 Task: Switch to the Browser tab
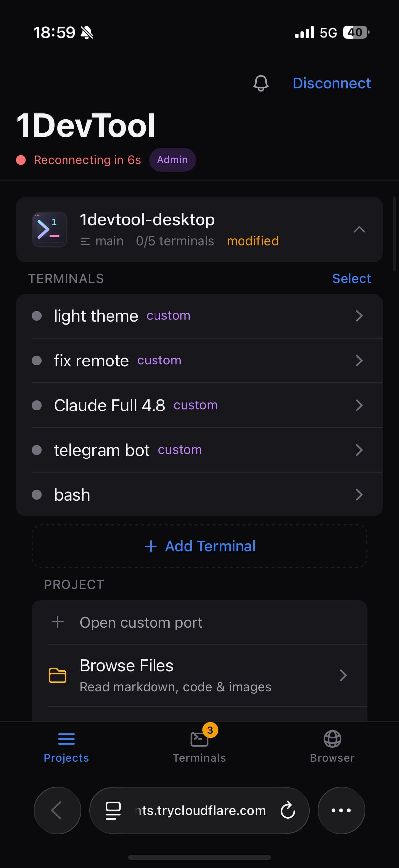click(x=332, y=746)
